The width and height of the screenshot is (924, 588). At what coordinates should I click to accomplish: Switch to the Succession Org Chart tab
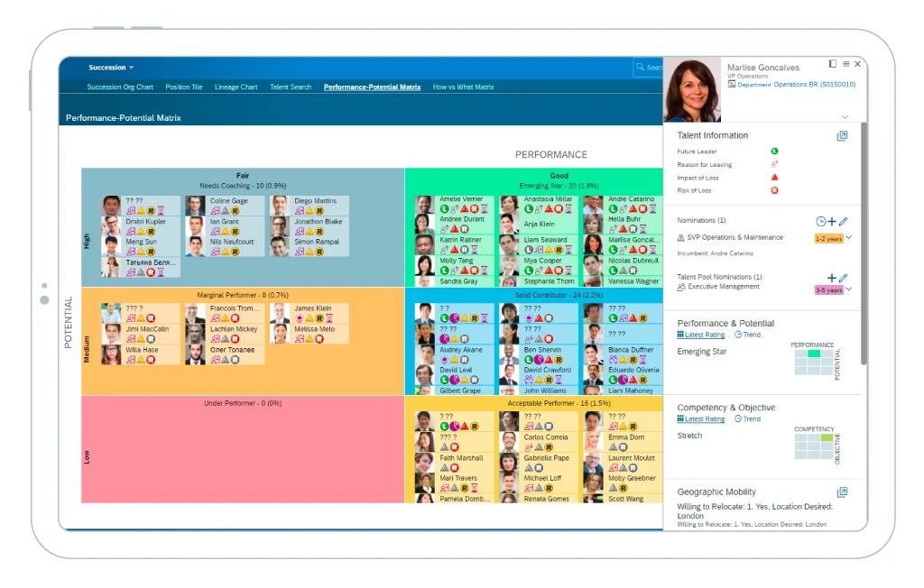click(120, 87)
